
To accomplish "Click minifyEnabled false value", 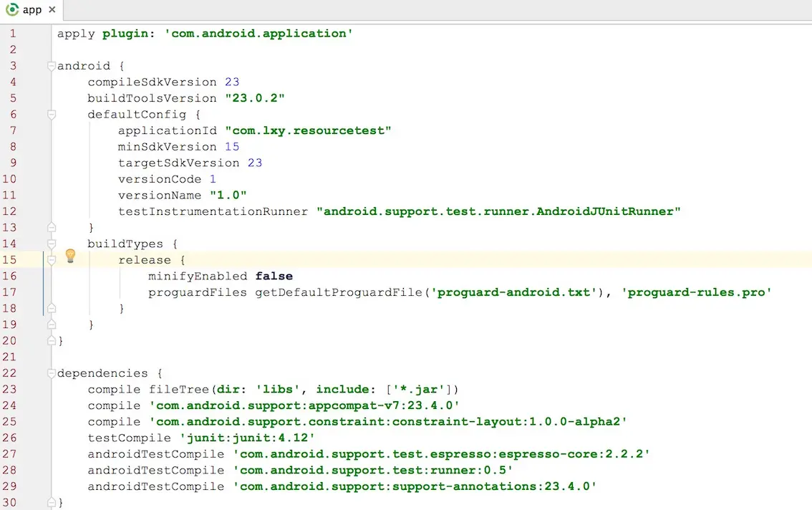I will (x=274, y=276).
